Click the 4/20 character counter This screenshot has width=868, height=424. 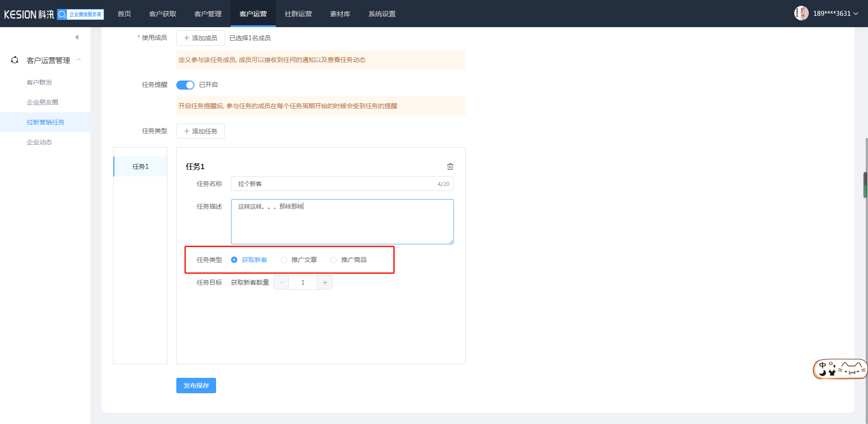coord(443,184)
